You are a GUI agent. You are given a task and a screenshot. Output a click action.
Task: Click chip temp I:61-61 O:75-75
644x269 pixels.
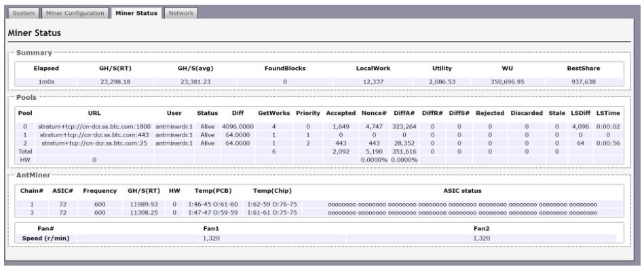click(x=272, y=213)
